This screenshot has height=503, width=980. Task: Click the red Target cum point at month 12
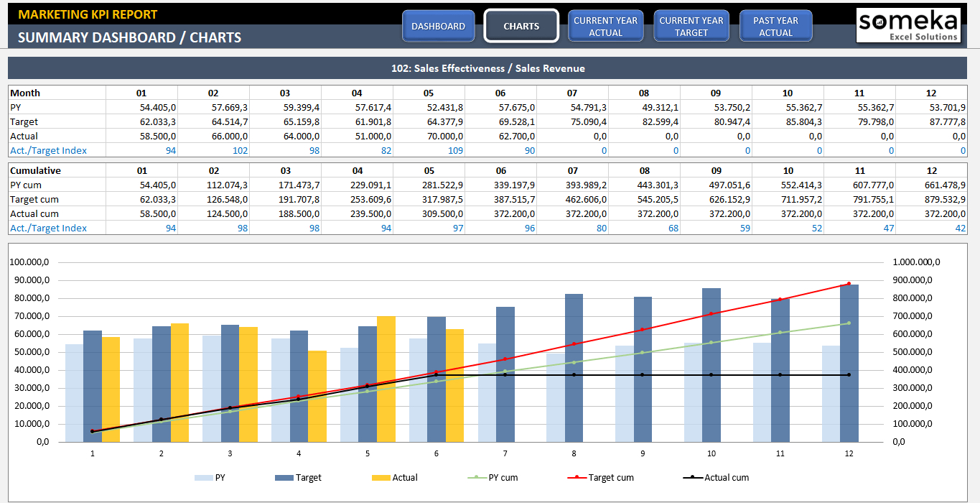[x=849, y=284]
